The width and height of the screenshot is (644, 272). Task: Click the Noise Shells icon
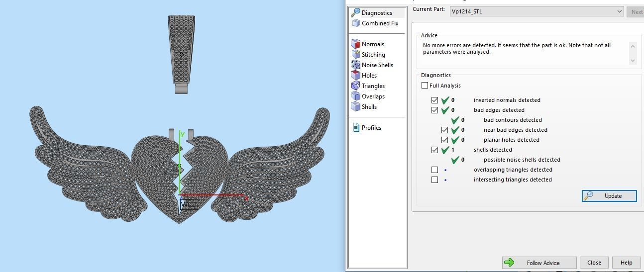click(x=355, y=65)
